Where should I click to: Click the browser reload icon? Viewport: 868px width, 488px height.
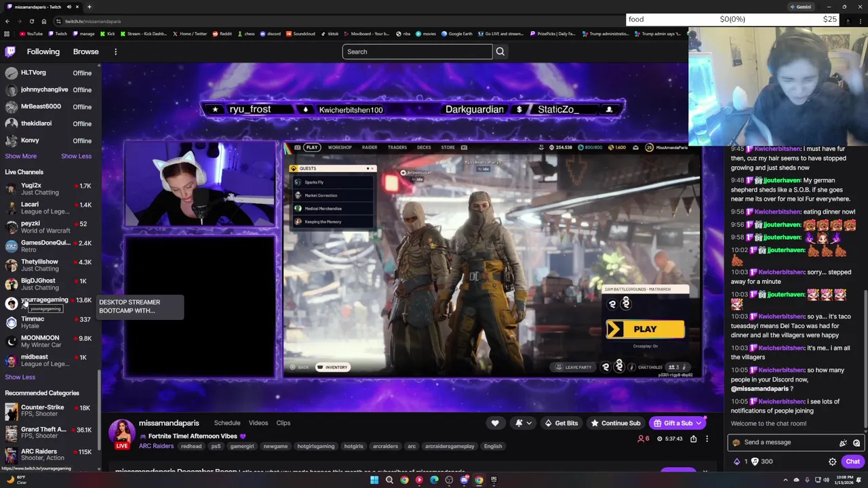pos(31,21)
